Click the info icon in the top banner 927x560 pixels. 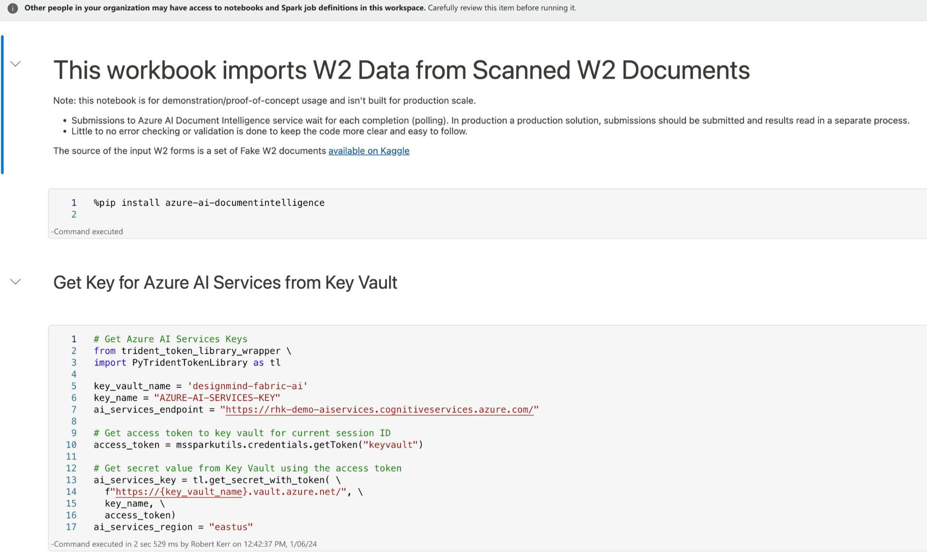pyautogui.click(x=13, y=8)
